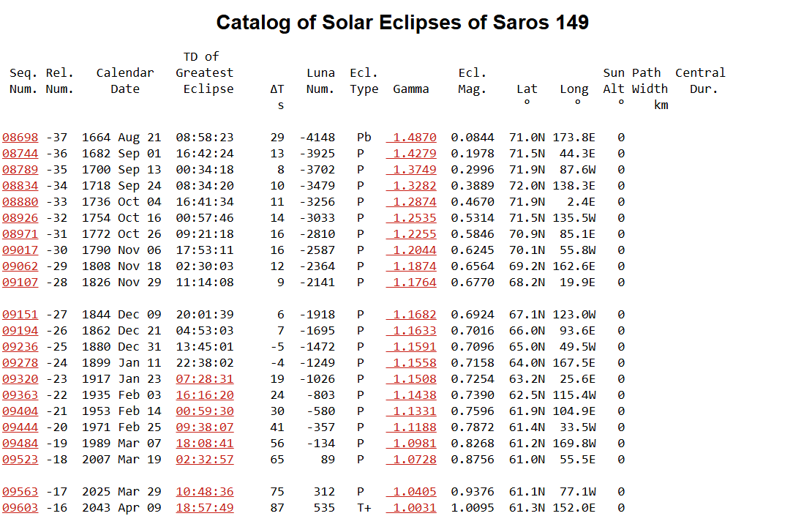Click gamma value 1.2044
The width and height of the screenshot is (812, 516).
[x=411, y=250]
